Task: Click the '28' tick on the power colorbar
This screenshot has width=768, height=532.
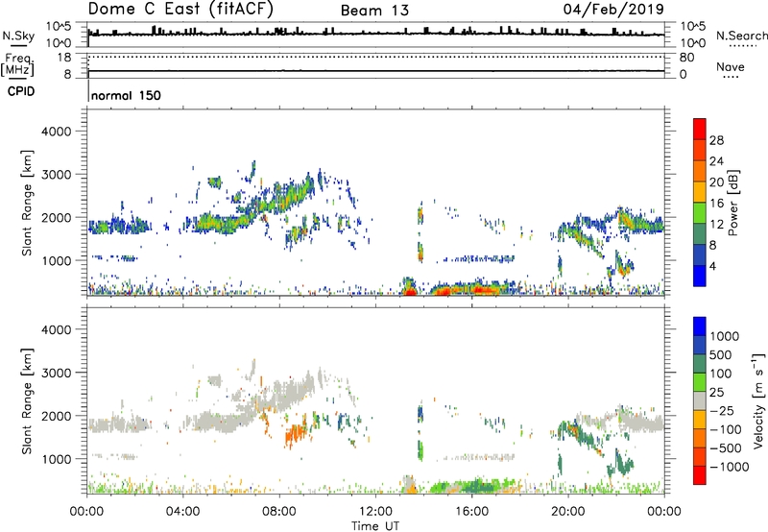Action: tap(716, 140)
